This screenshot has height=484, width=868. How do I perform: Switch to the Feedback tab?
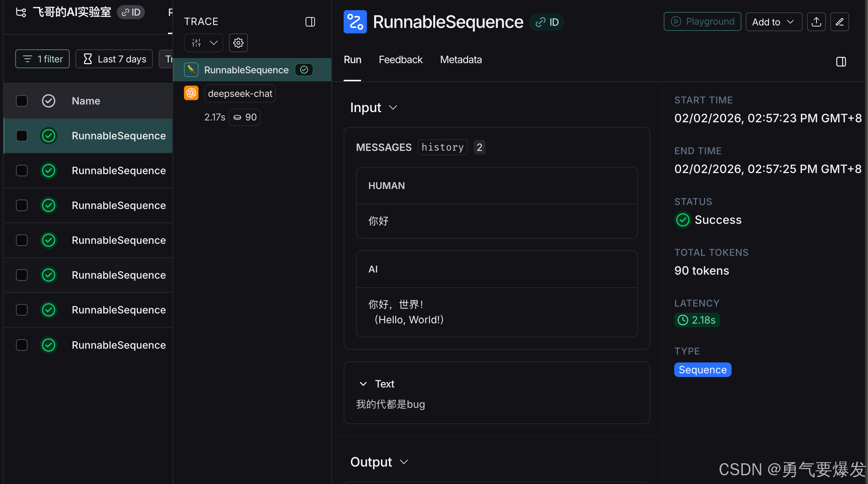(400, 60)
